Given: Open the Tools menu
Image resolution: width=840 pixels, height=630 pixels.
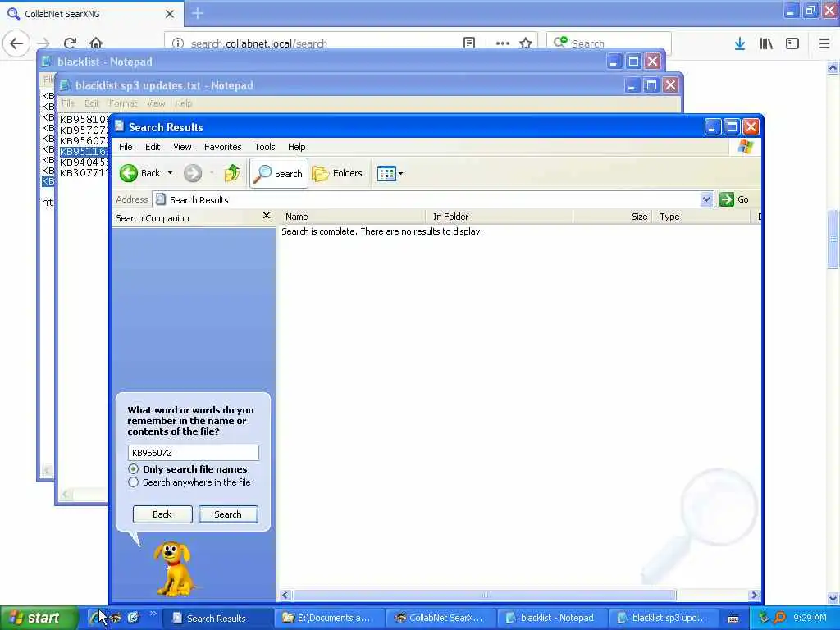Looking at the screenshot, I should point(265,147).
